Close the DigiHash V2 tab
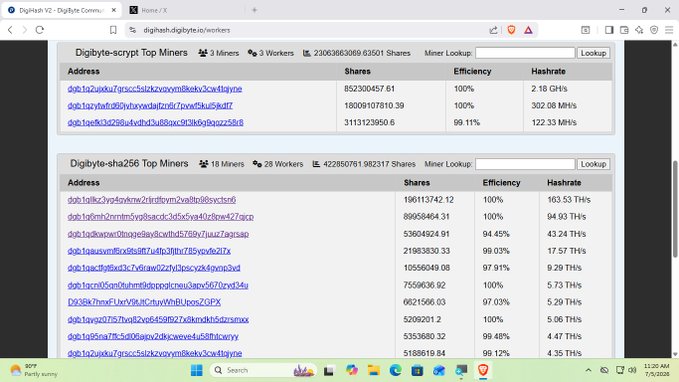Screen dimensions: 679x382 [x=114, y=10]
